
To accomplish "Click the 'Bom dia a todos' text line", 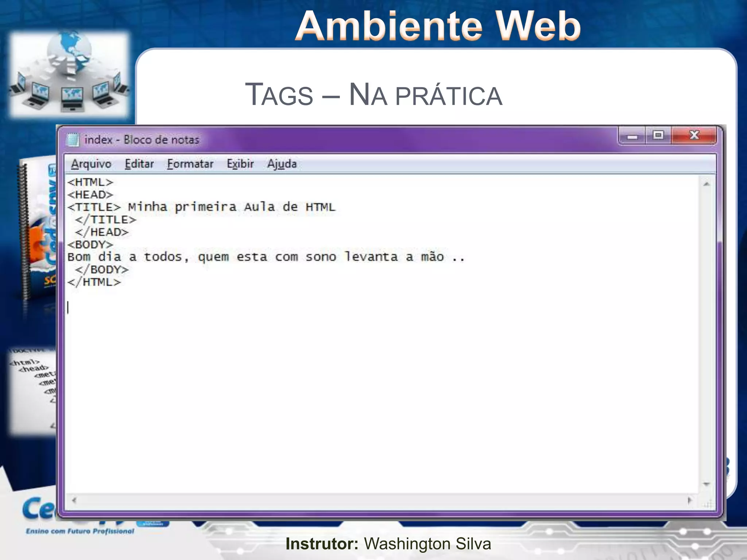I will click(x=266, y=257).
